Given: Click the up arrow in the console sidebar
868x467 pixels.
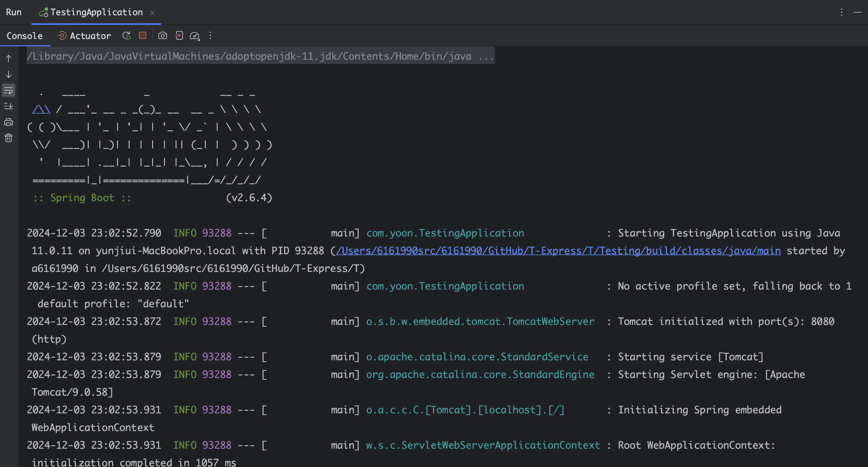Looking at the screenshot, I should (x=9, y=59).
